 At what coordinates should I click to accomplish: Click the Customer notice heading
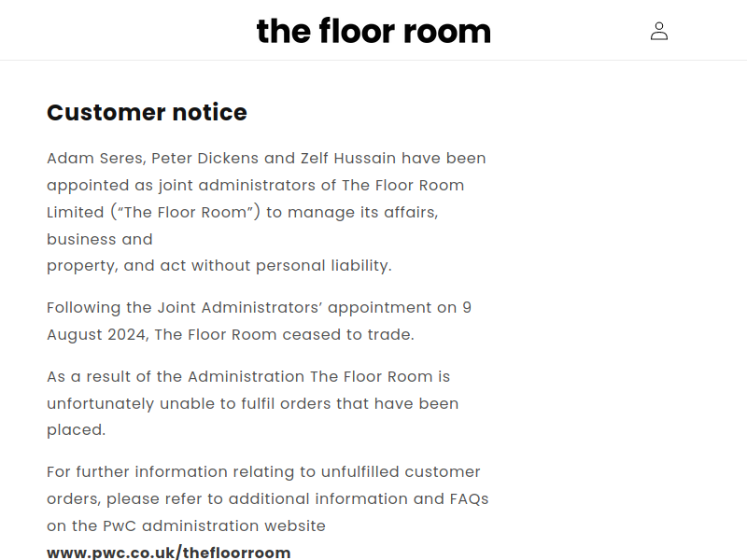(x=147, y=112)
